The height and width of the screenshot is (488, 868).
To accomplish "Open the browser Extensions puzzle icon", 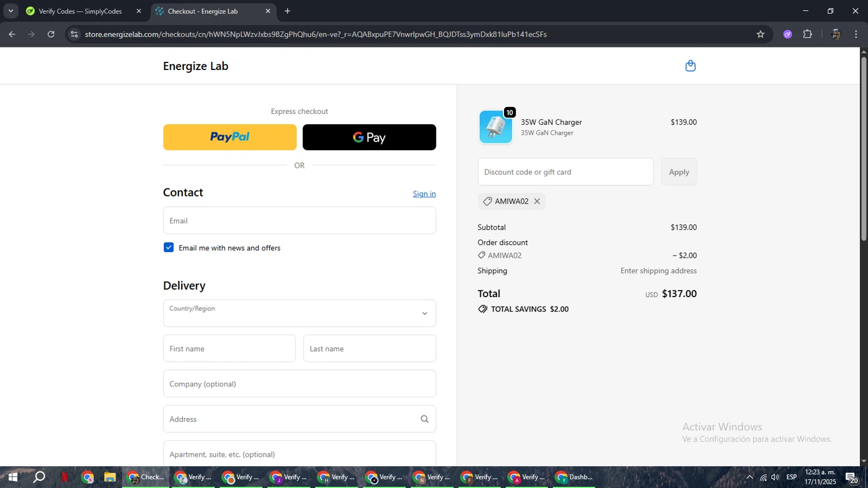I will (808, 34).
